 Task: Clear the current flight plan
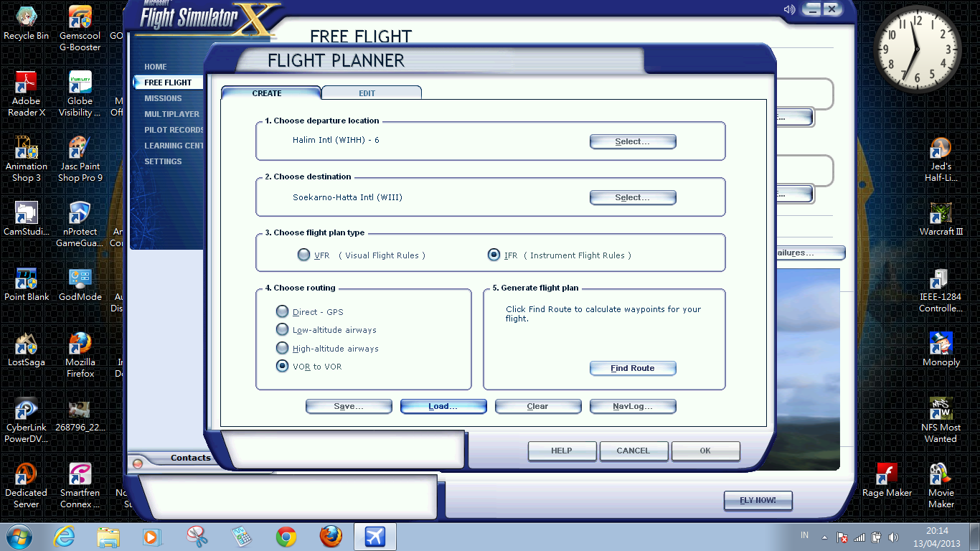pyautogui.click(x=538, y=407)
